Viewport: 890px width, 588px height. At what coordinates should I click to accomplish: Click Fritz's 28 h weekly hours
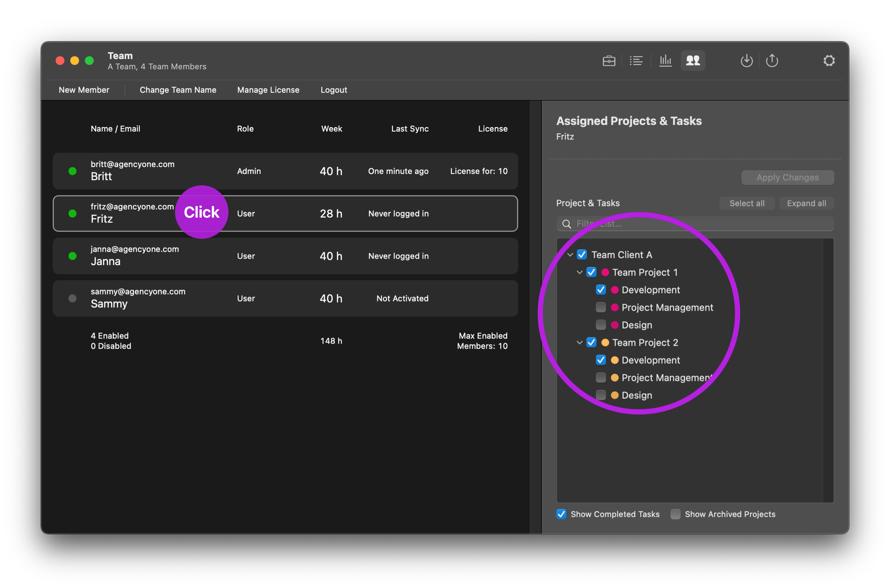(x=331, y=214)
